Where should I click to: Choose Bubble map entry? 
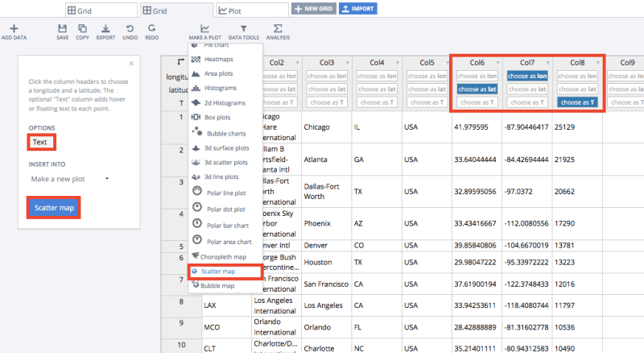tap(217, 285)
